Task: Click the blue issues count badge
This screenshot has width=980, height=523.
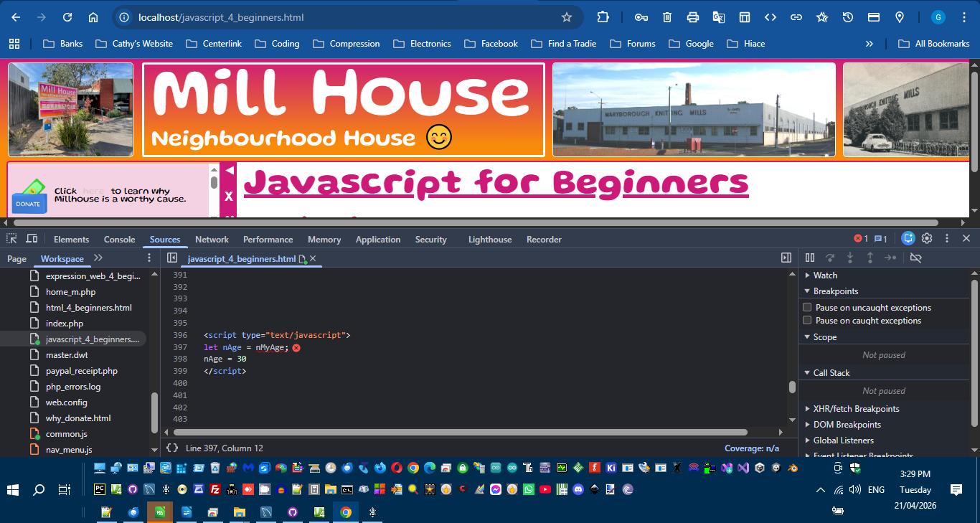Action: tap(881, 239)
